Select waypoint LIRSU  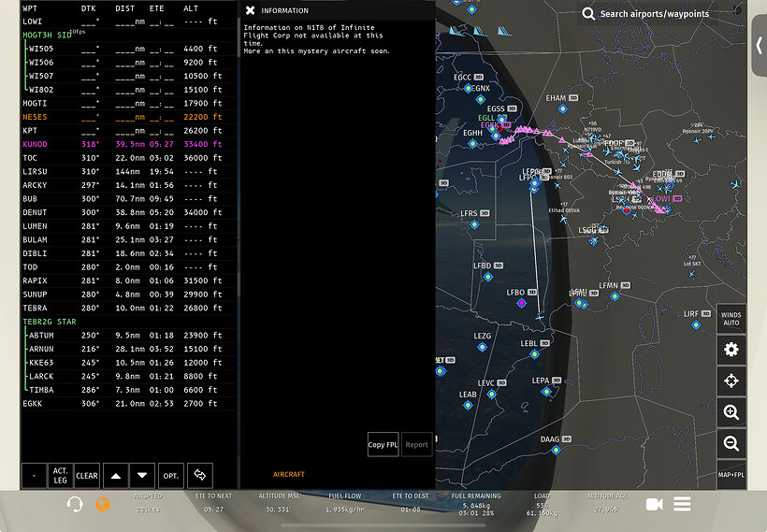click(x=130, y=172)
